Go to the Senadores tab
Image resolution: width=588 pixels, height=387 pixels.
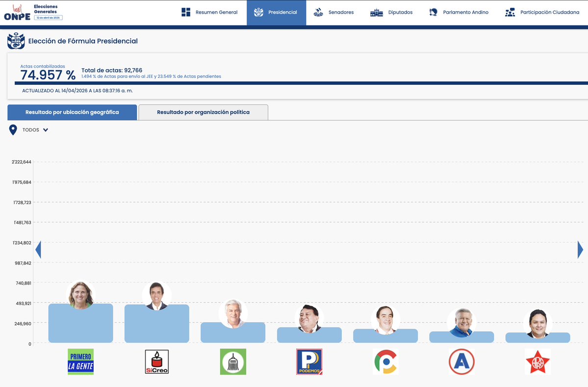tap(334, 12)
